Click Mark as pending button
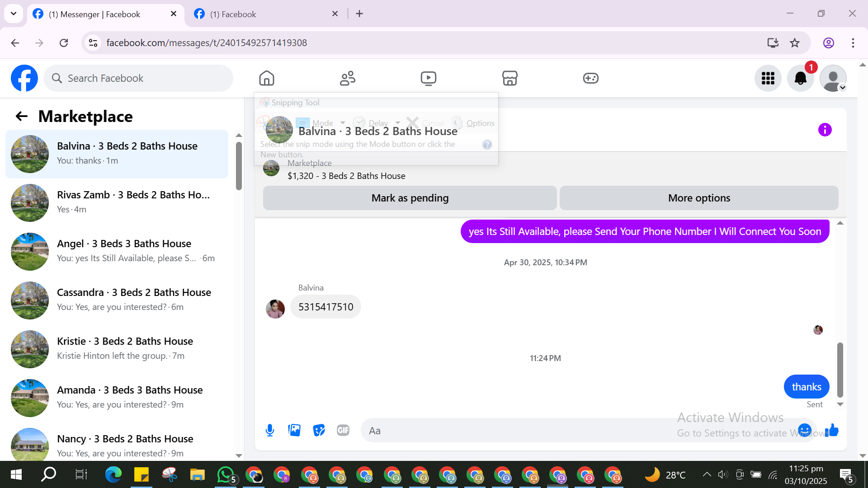868x488 pixels. pyautogui.click(x=410, y=198)
